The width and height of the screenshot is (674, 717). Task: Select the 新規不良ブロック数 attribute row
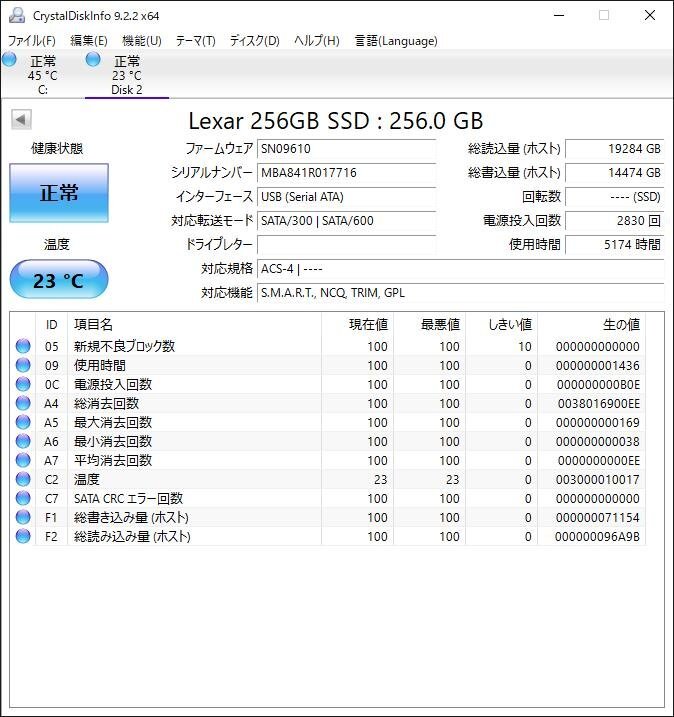[x=327, y=346]
